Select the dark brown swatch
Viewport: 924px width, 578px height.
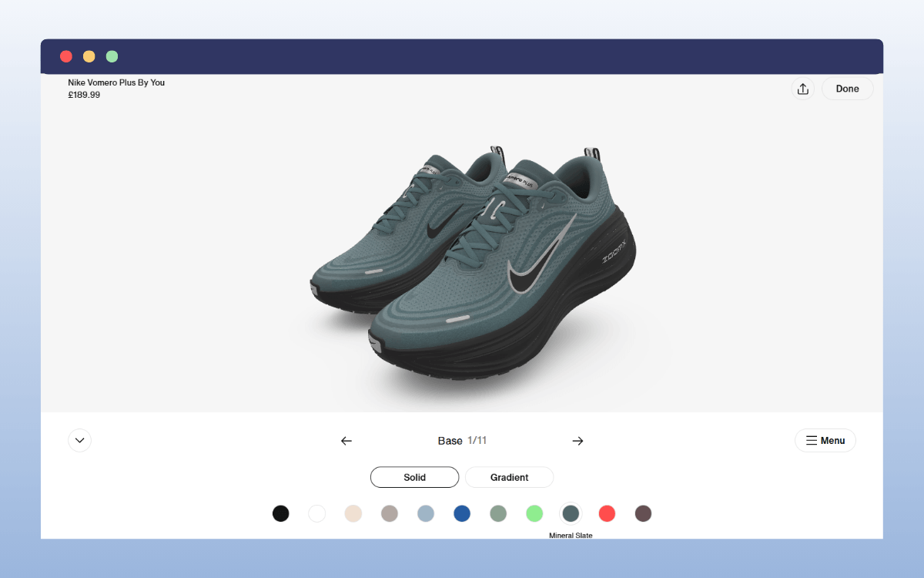click(643, 513)
